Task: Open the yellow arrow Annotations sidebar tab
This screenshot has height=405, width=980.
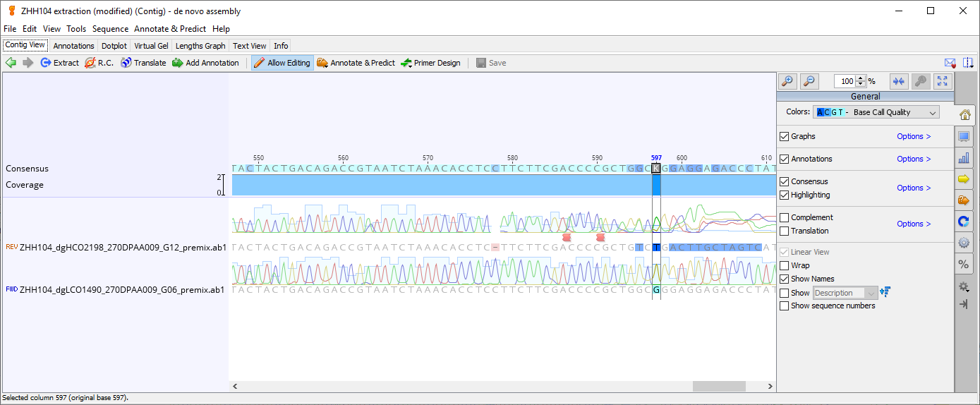Action: pyautogui.click(x=964, y=179)
